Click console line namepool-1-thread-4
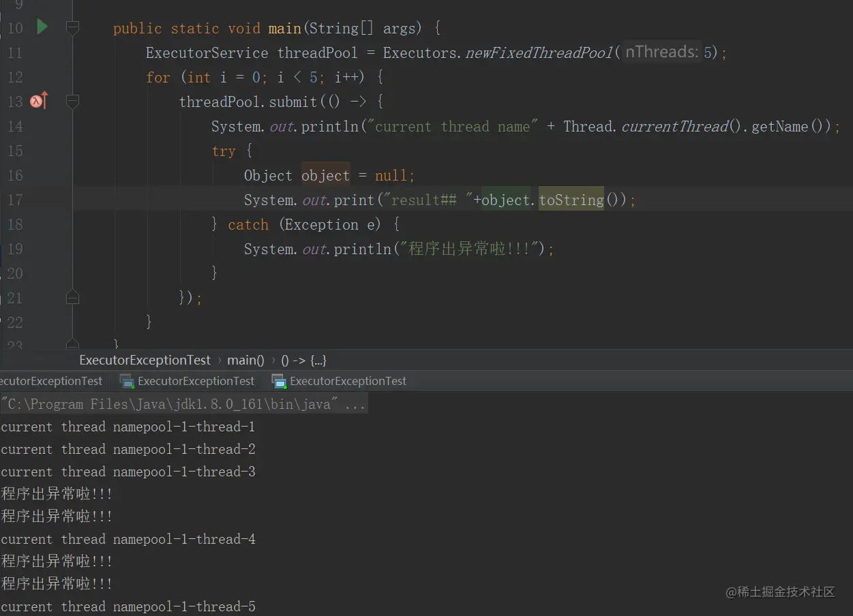 click(128, 539)
